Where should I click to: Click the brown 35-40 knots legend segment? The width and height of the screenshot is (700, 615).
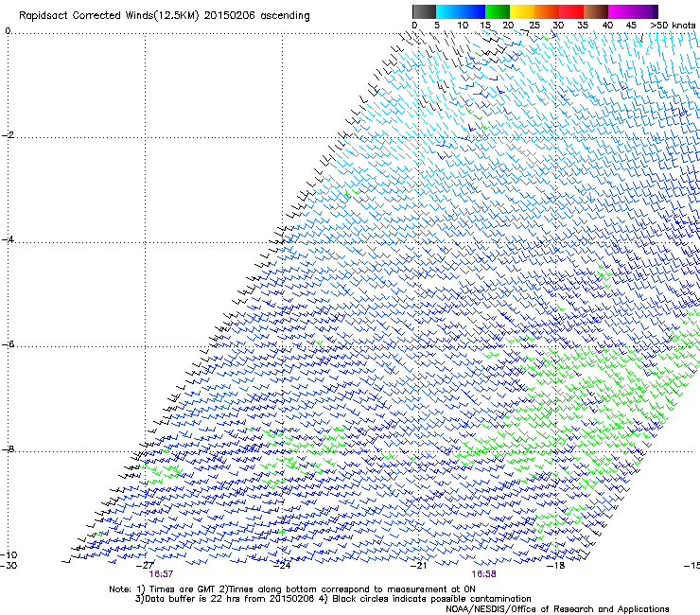pos(596,11)
